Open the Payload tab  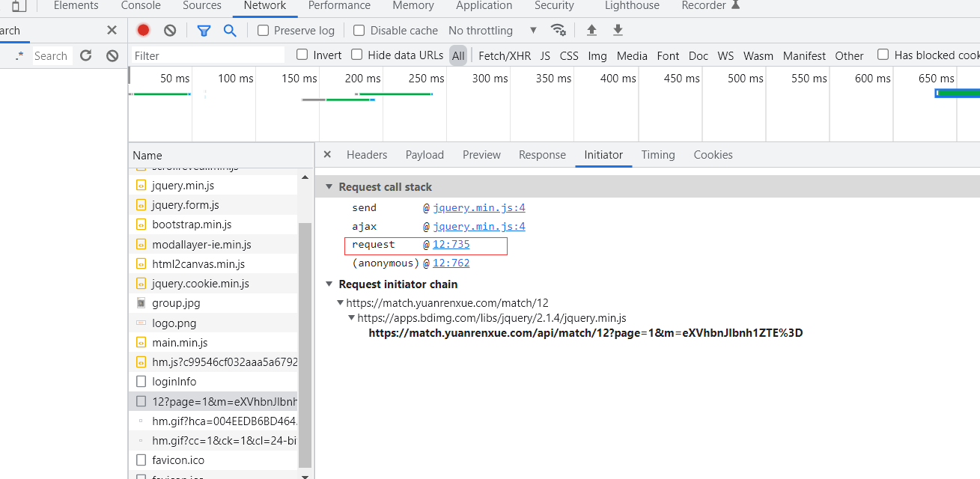424,155
